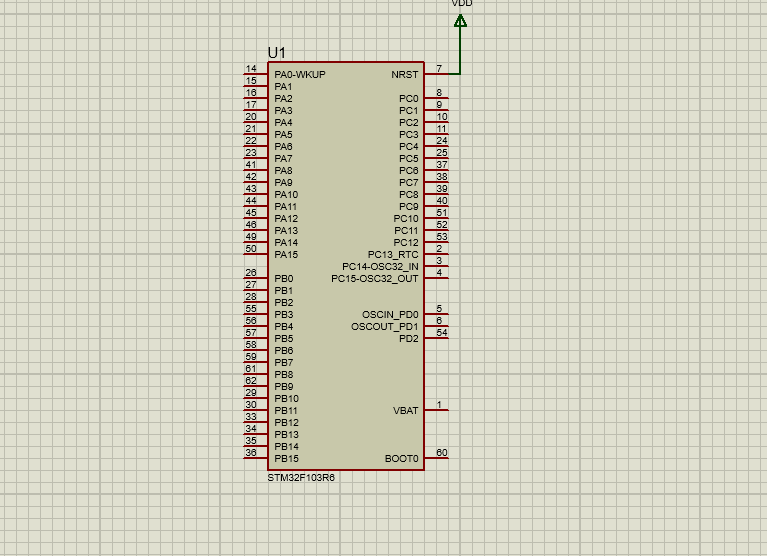Screen dimensions: 767x556
Task: Select the PA15 pin 50 stub
Action: [256, 254]
